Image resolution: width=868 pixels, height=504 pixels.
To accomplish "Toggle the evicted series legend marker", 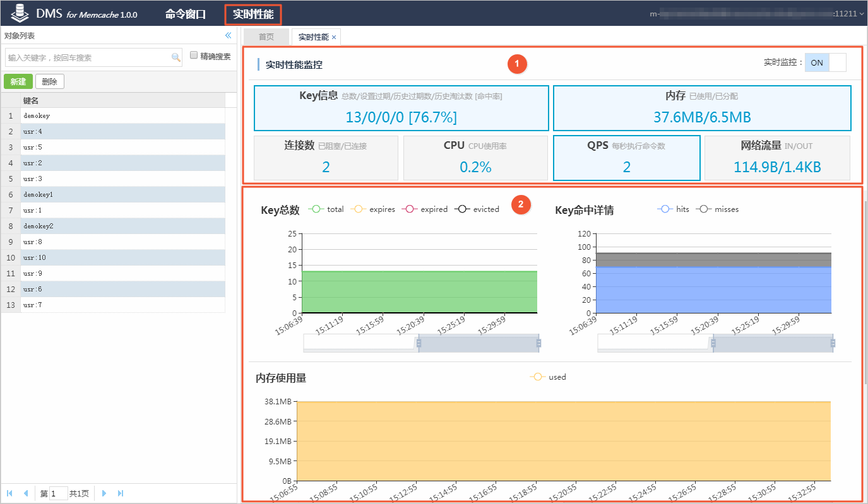I will (463, 209).
